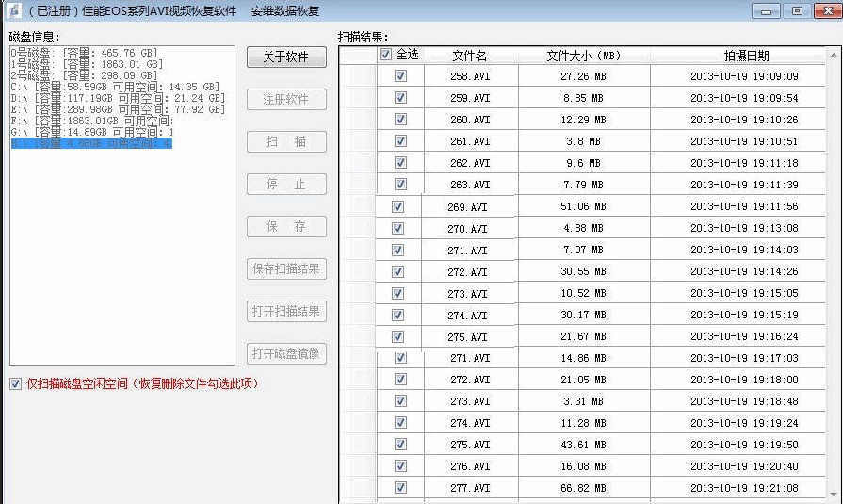Click the date cell 2013-10-19 19:13:08

745,228
